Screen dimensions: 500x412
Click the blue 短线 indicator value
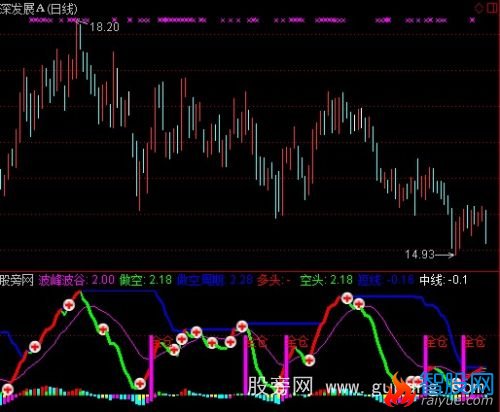(386, 280)
